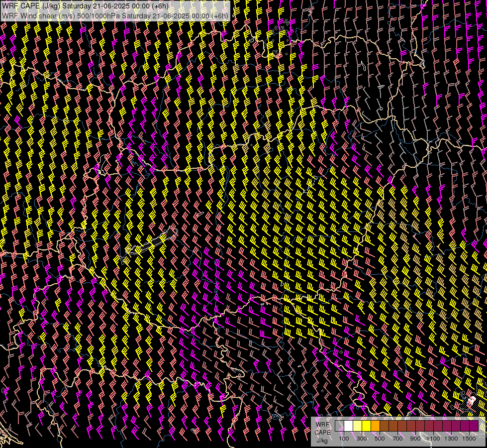
Task: Click the 700 legend value
Action: pos(397,439)
